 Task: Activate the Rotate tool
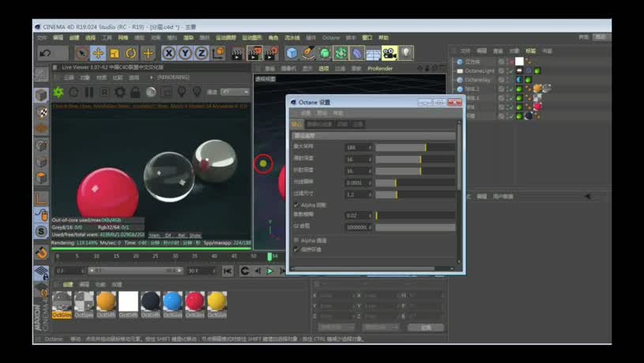point(131,53)
